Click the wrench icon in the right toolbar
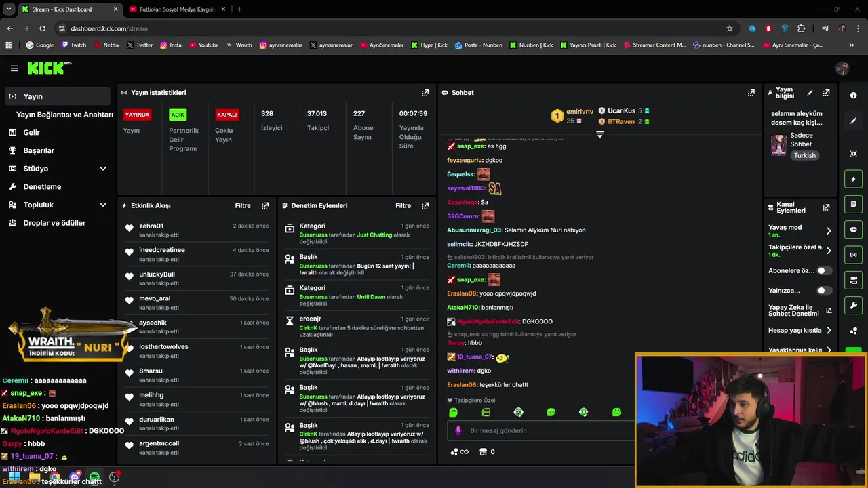Image resolution: width=868 pixels, height=488 pixels. coord(853,306)
